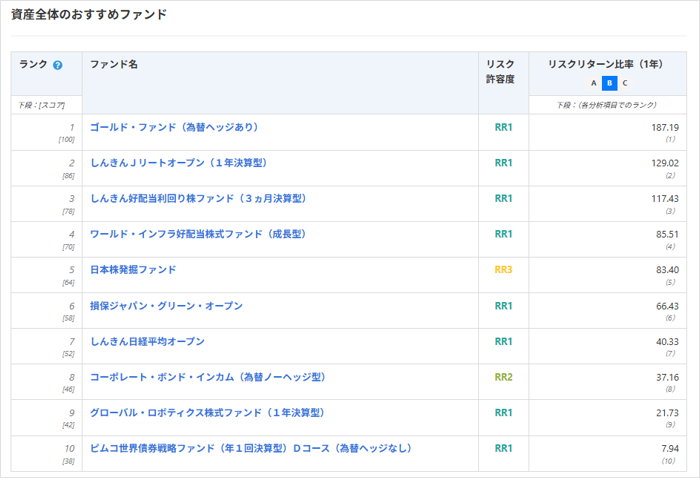Viewport: 700px width, 478px height.
Task: Click RR3 badge for 日本株発掘ファンド
Action: (x=503, y=270)
